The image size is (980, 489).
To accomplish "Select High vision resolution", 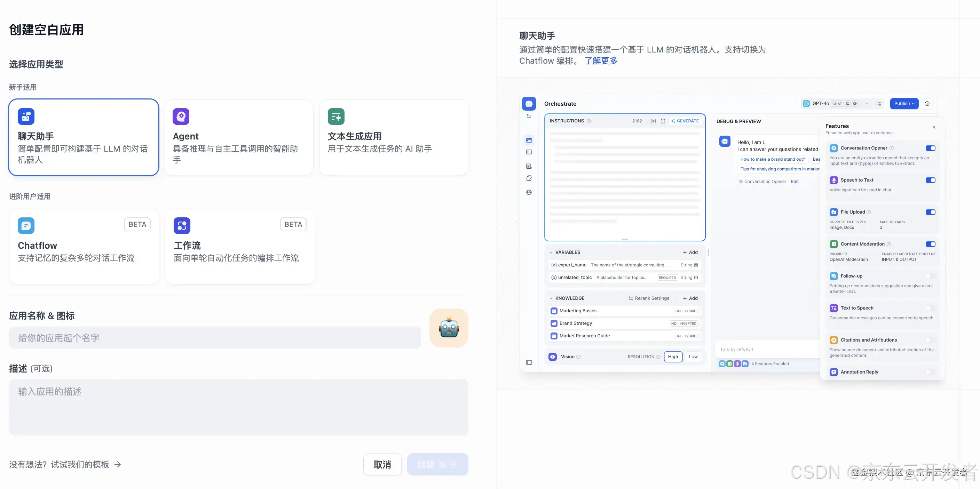I will click(x=673, y=357).
